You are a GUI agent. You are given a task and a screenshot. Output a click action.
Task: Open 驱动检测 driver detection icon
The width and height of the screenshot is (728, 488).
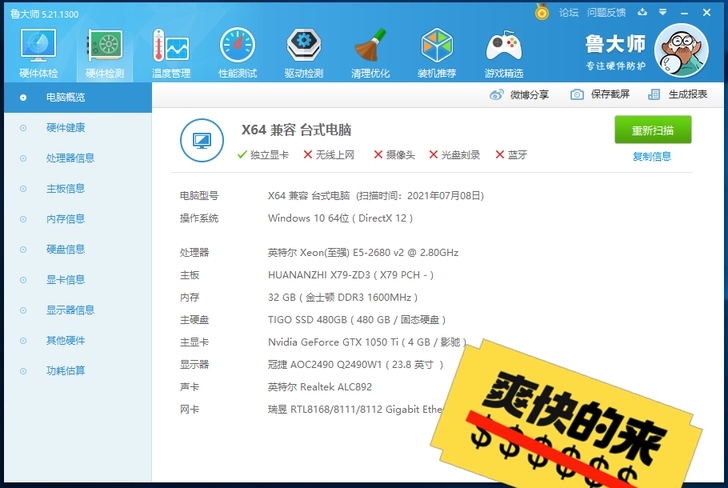(x=304, y=53)
